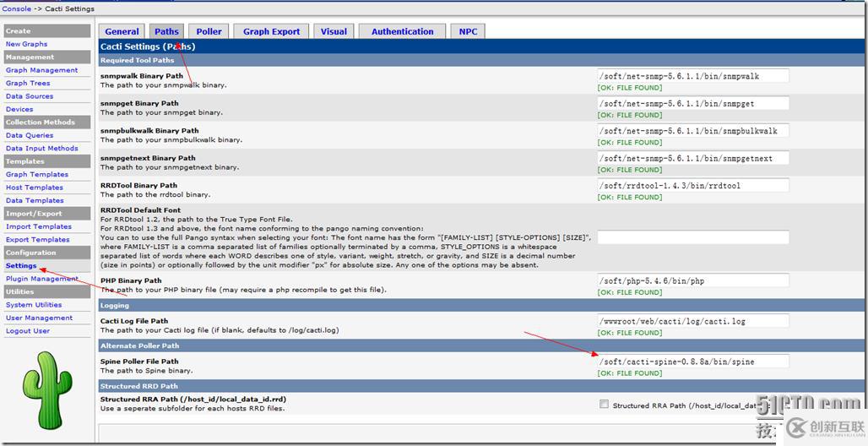This screenshot has height=446, width=868.
Task: Focus the RRDTool Binary Path field
Action: point(693,185)
